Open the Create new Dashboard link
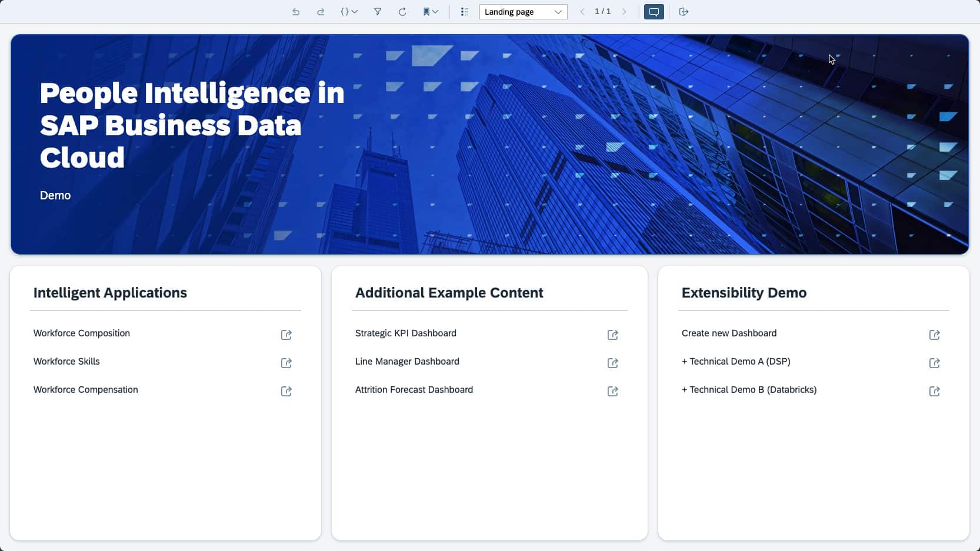This screenshot has height=551, width=980. [x=729, y=333]
